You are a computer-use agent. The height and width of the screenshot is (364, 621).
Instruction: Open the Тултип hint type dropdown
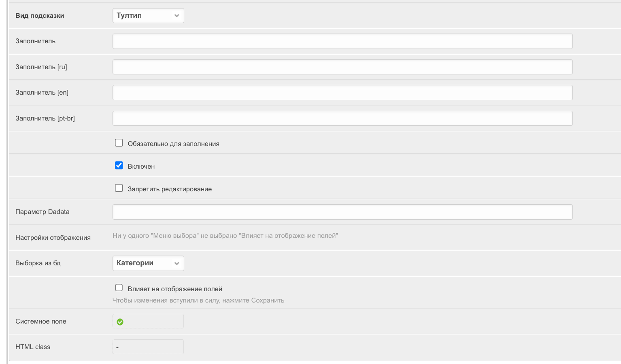[x=148, y=16]
